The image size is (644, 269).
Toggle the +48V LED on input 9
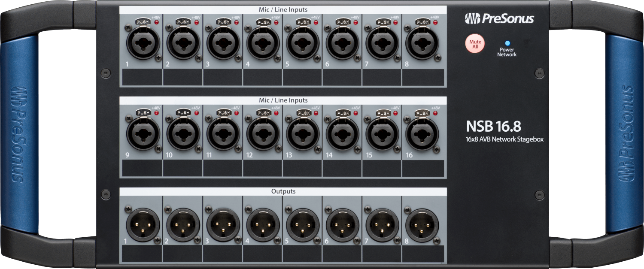(x=157, y=112)
